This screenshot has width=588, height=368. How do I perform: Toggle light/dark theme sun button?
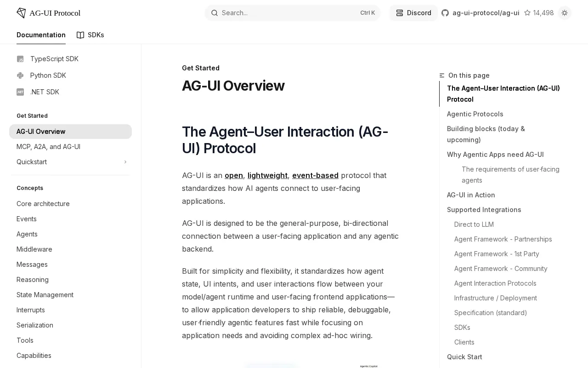tap(565, 13)
